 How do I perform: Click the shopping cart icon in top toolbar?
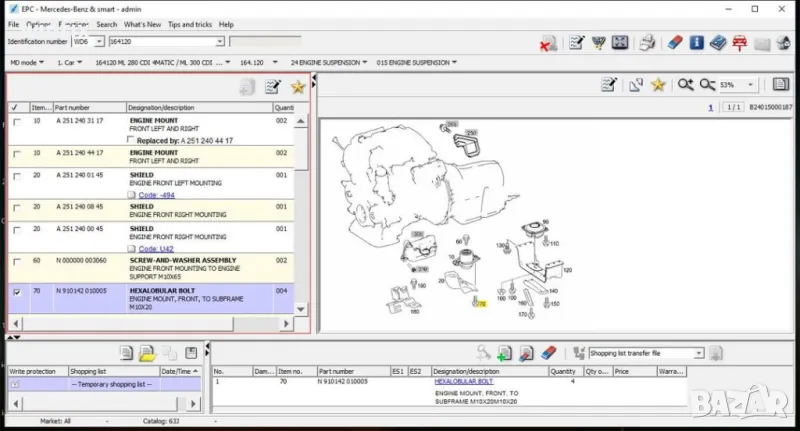coord(599,43)
